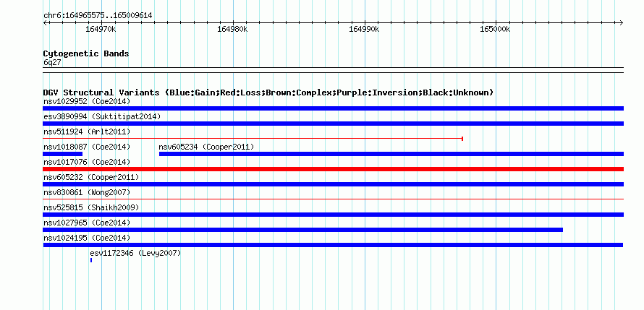Click the 164970k ruler tick label
The height and width of the screenshot is (310, 644).
[x=101, y=29]
